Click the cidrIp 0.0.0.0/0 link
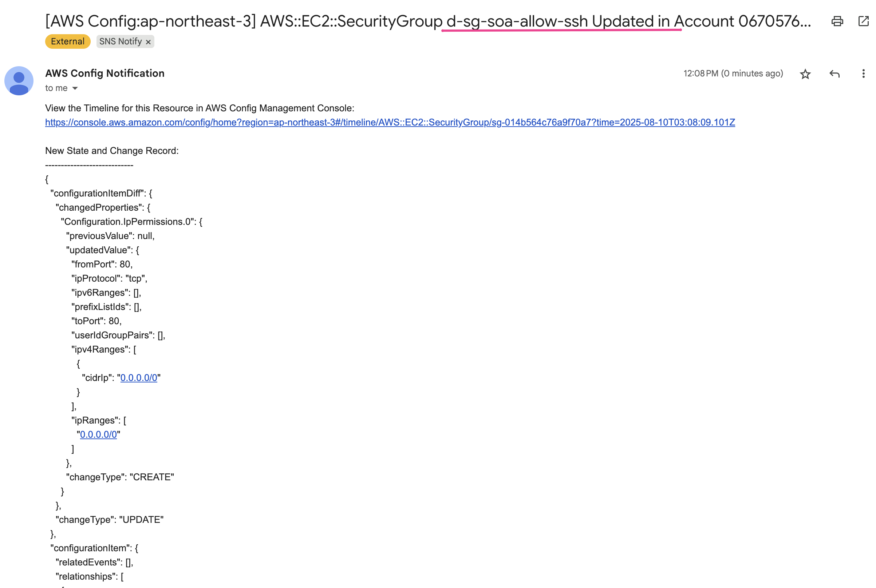The image size is (876, 588). (138, 378)
